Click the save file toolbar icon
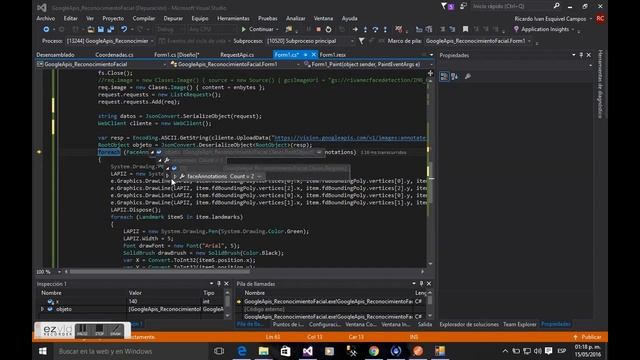 pyautogui.click(x=101, y=29)
